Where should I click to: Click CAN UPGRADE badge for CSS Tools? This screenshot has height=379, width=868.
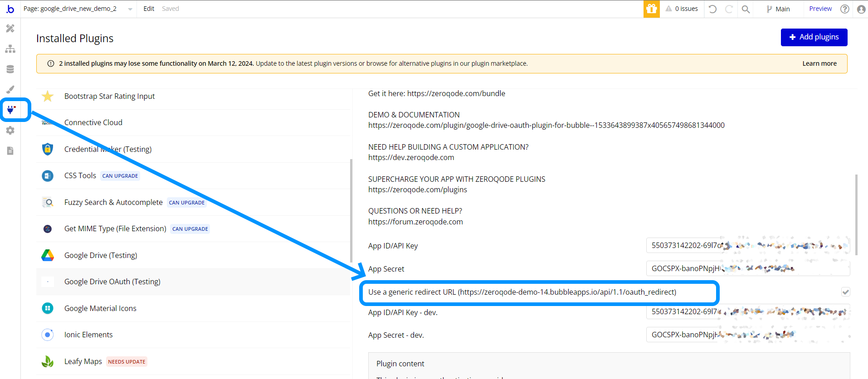120,176
